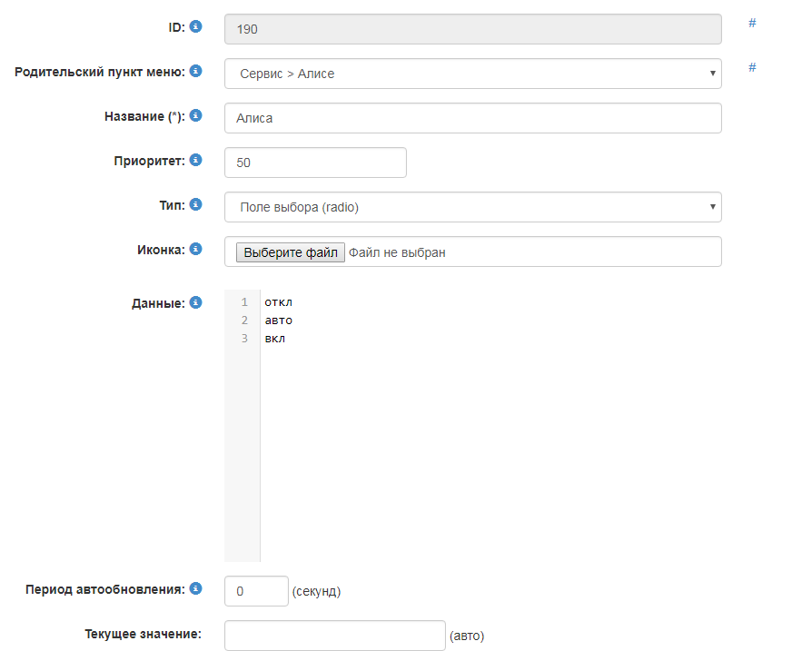Viewport: 812px width, 651px height.
Task: Click the info icon next to ID
Action: coord(195,27)
